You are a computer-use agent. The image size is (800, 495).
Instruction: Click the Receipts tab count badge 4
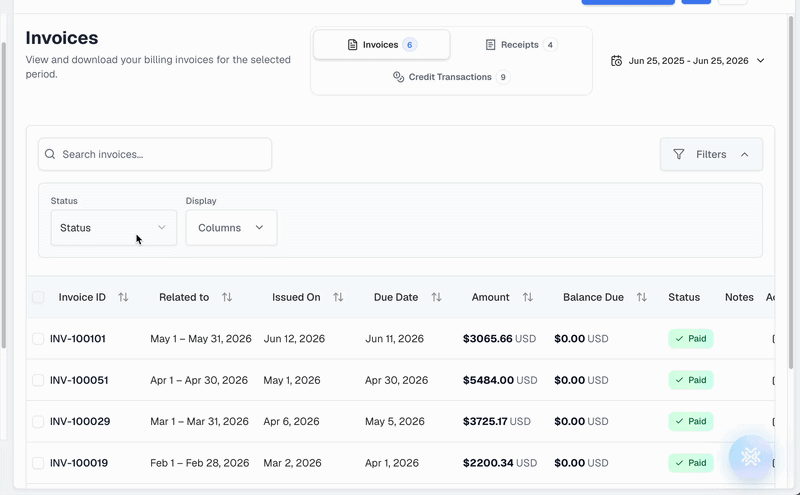(x=550, y=45)
